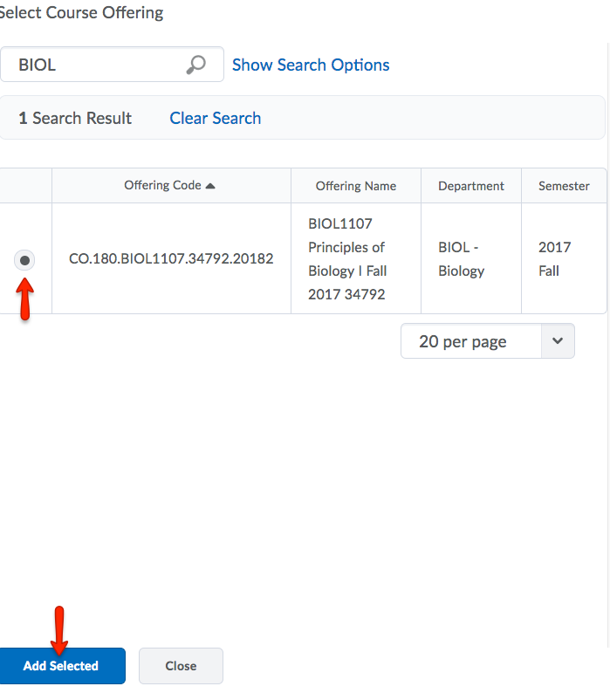Click Add Selected button
The width and height of the screenshot is (610, 700).
pyautogui.click(x=61, y=666)
